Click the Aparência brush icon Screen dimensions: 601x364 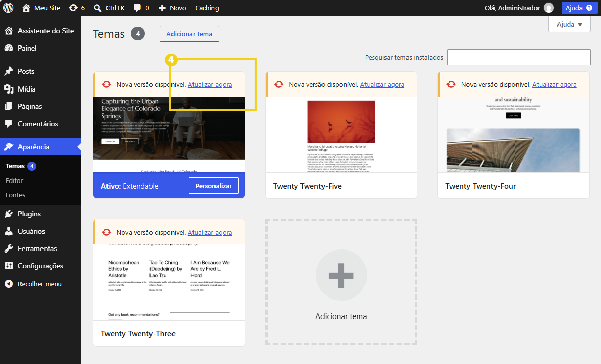point(8,147)
